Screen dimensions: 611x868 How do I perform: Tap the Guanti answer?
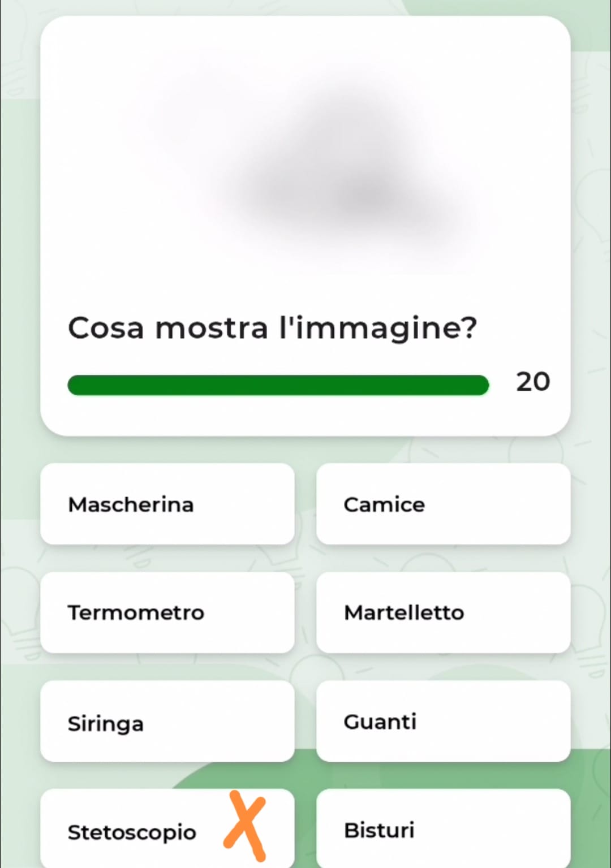(x=443, y=721)
